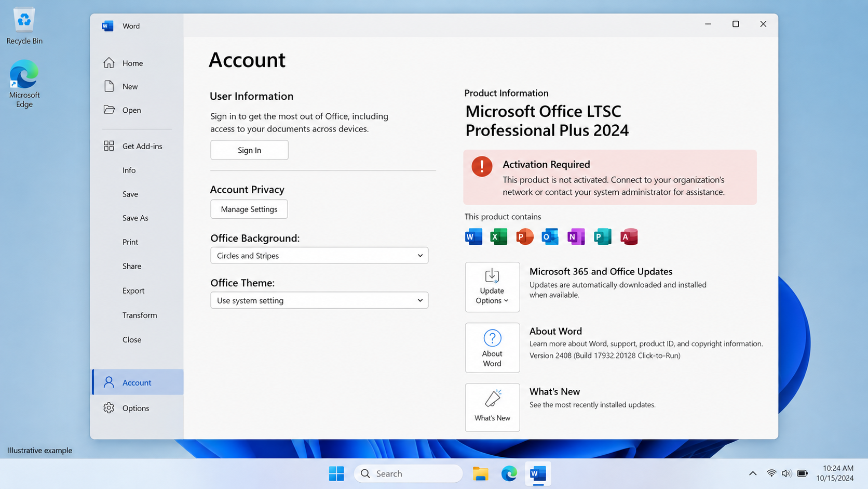Click the Word logo icon in title bar

(107, 26)
